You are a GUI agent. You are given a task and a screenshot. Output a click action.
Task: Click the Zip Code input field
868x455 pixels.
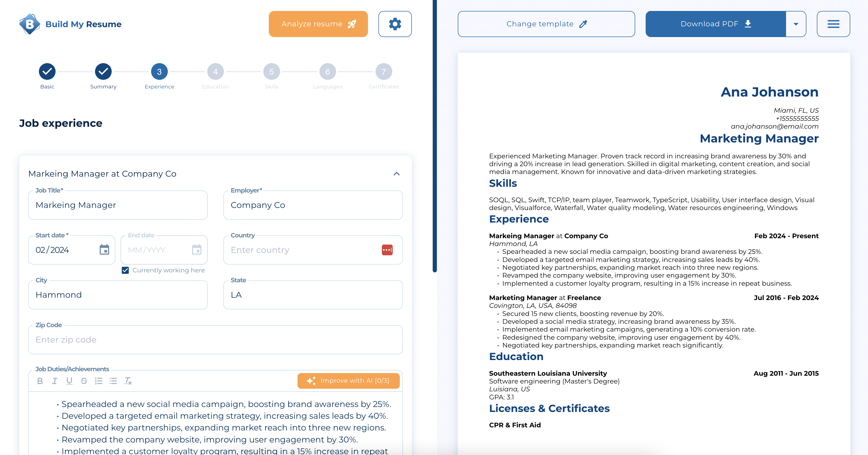point(215,339)
